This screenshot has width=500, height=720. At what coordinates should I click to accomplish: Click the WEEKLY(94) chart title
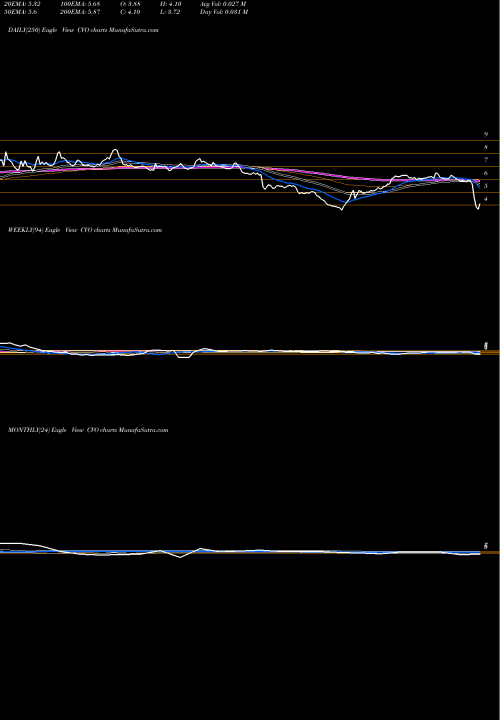tap(85, 230)
